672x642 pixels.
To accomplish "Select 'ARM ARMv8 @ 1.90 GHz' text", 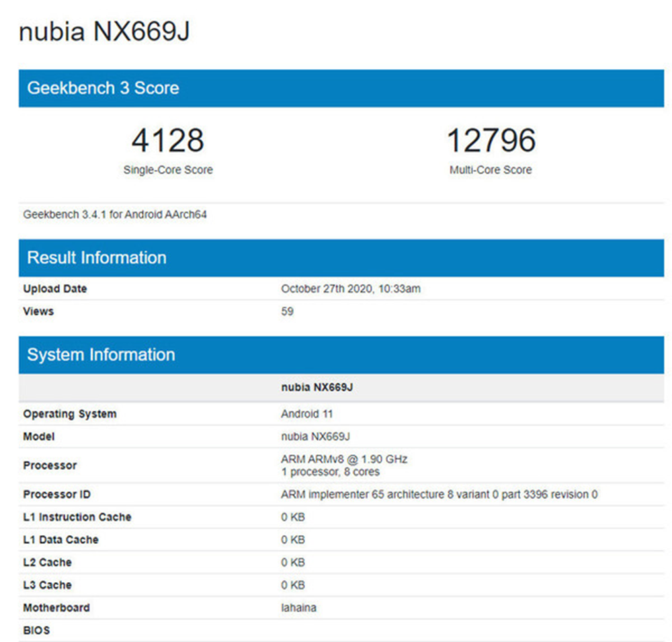I will pyautogui.click(x=344, y=459).
